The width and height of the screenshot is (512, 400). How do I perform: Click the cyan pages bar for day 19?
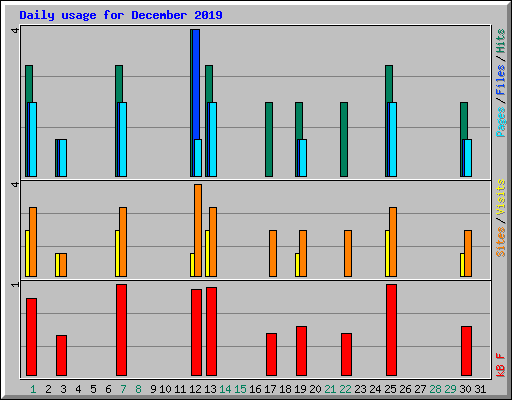coord(303,158)
